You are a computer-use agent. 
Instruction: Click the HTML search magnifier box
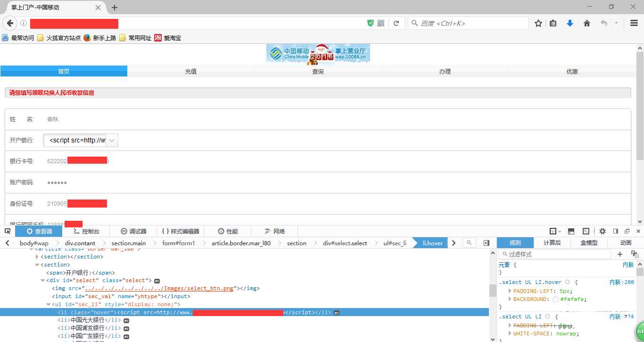coord(469,243)
